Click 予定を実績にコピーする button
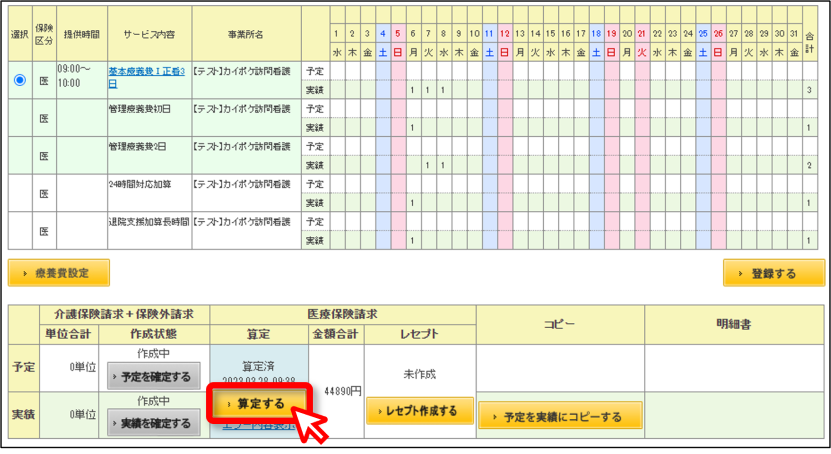The width and height of the screenshot is (831, 454). (x=560, y=416)
